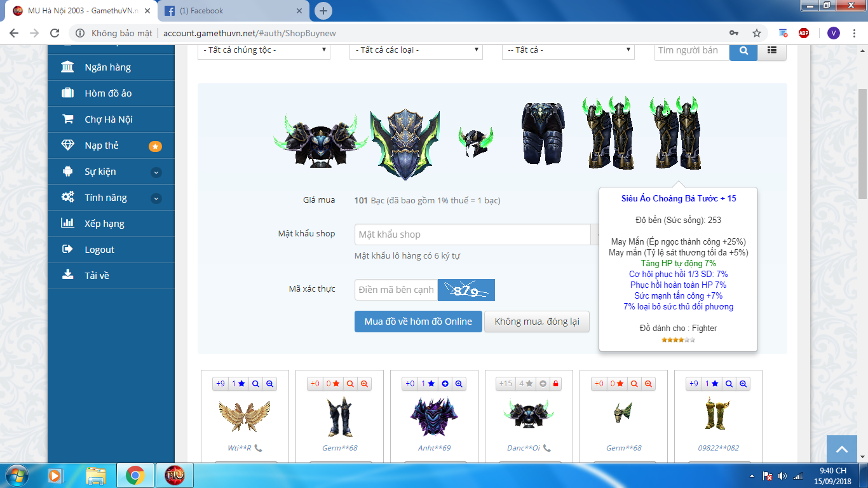This screenshot has width=868, height=488.
Task: Click red lock icon on Danc**Oi card
Action: pos(555,384)
